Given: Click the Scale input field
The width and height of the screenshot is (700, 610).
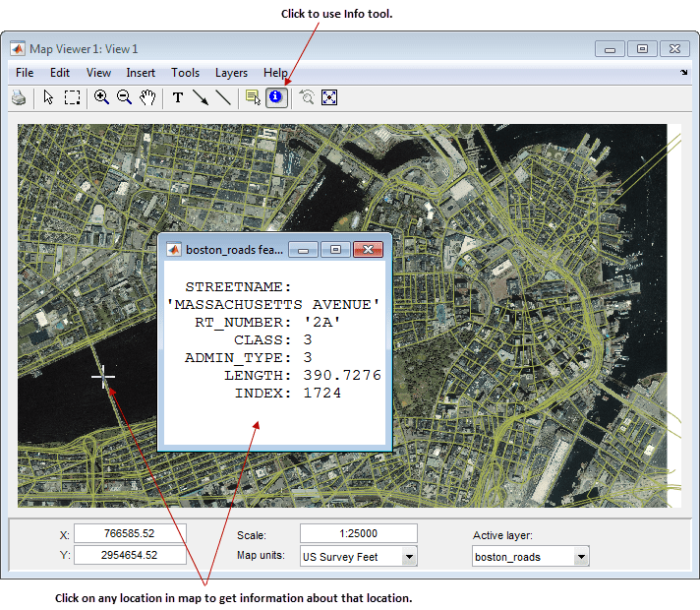Looking at the screenshot, I should pyautogui.click(x=358, y=533).
